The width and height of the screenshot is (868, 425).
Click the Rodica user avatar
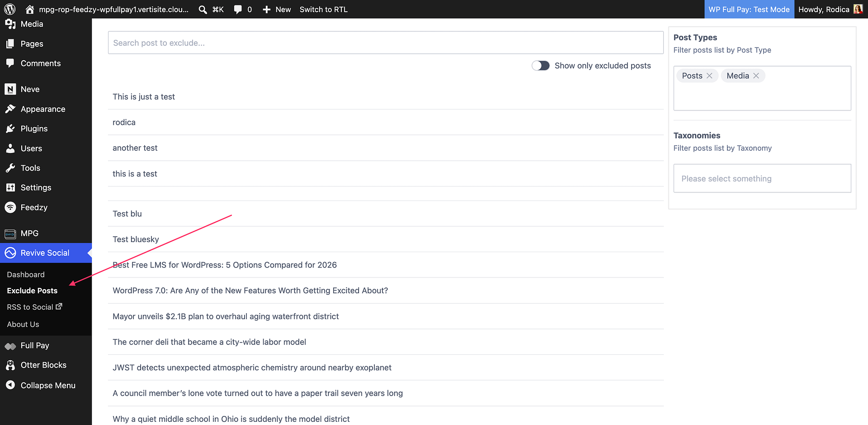(x=858, y=9)
